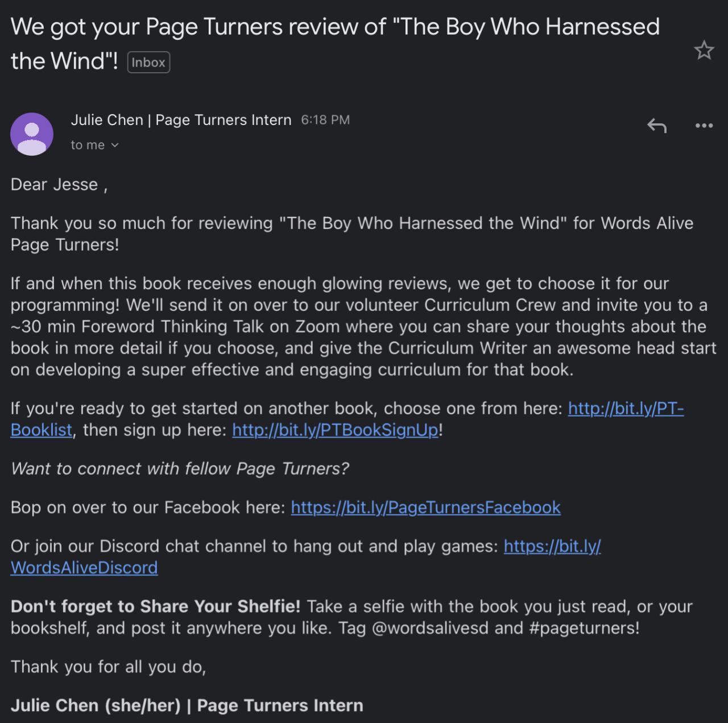Click Julie Chen's purple avatar
The image size is (728, 723).
tap(32, 134)
